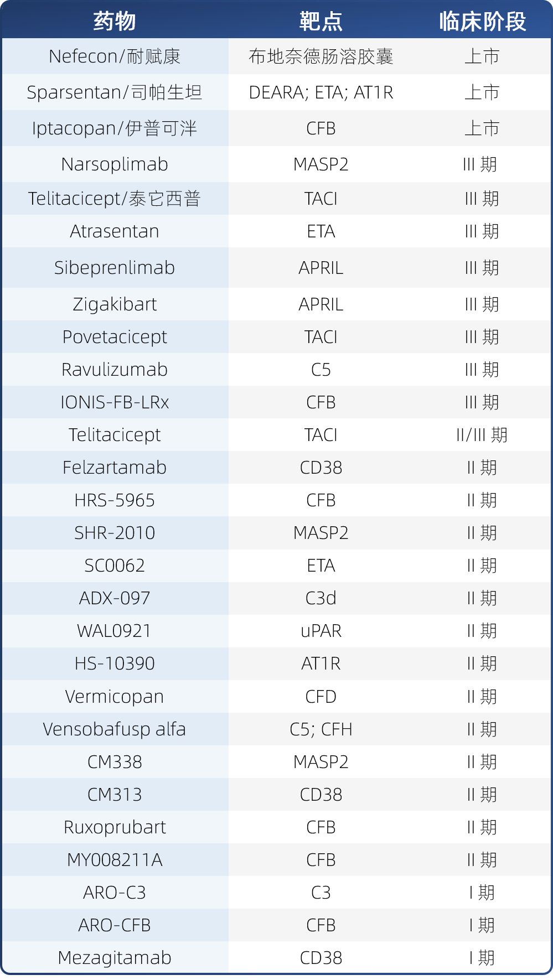Click the Felzartamab drug cell

pyautogui.click(x=115, y=468)
